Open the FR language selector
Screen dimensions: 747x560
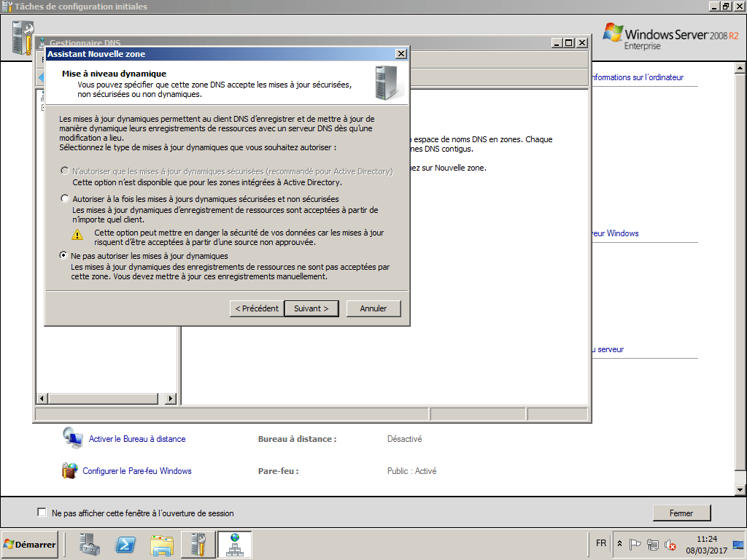click(x=600, y=543)
